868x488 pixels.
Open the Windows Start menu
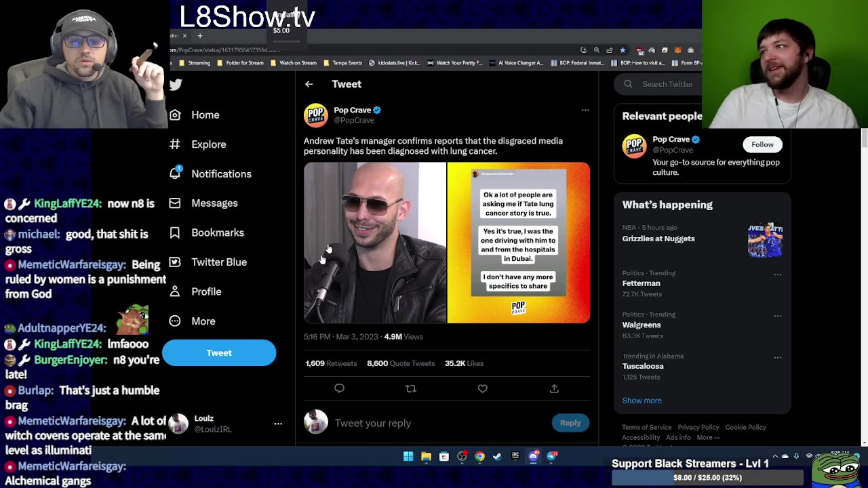pos(408,456)
